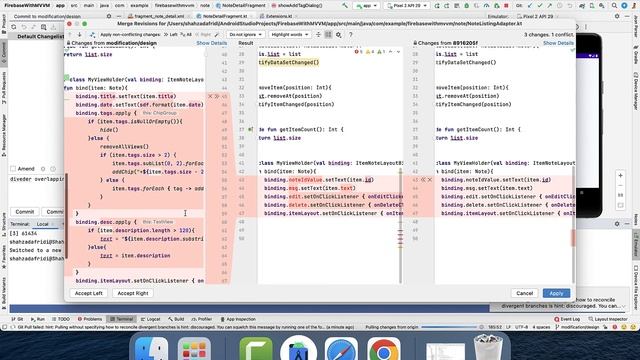Open the Event Log
The image size is (640, 360).
(567, 319)
